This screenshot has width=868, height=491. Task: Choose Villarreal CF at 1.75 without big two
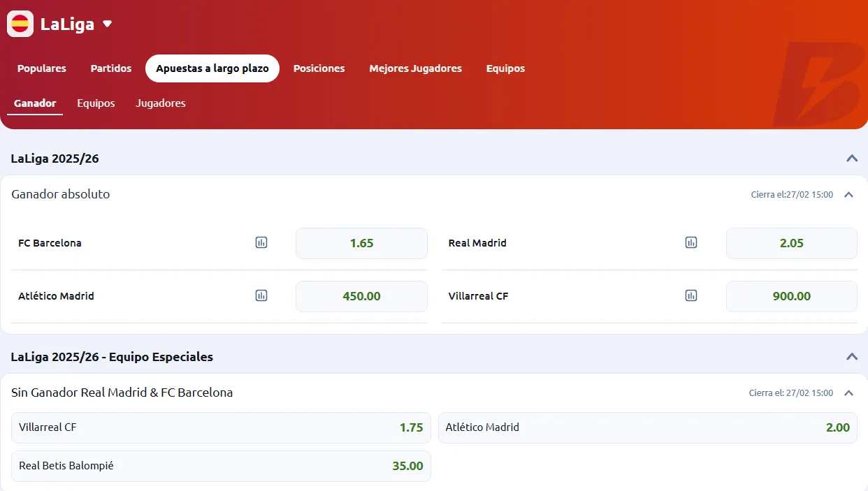point(221,428)
